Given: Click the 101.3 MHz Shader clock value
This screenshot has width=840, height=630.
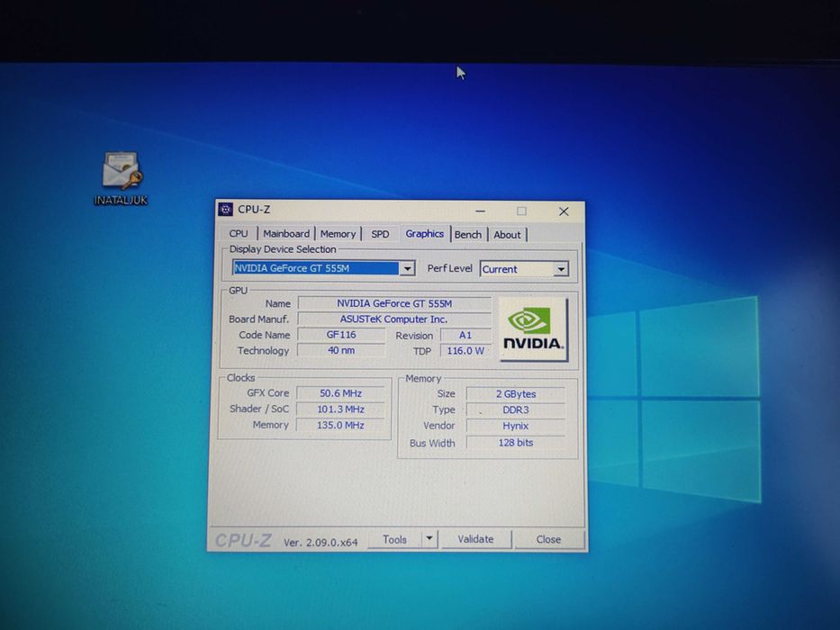Looking at the screenshot, I should [x=340, y=409].
